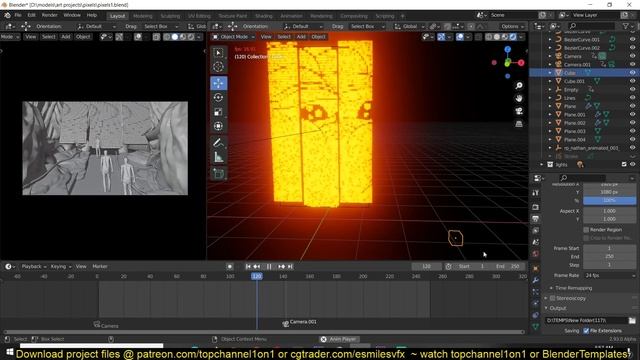Hide the lights collection eye icon

click(x=632, y=164)
